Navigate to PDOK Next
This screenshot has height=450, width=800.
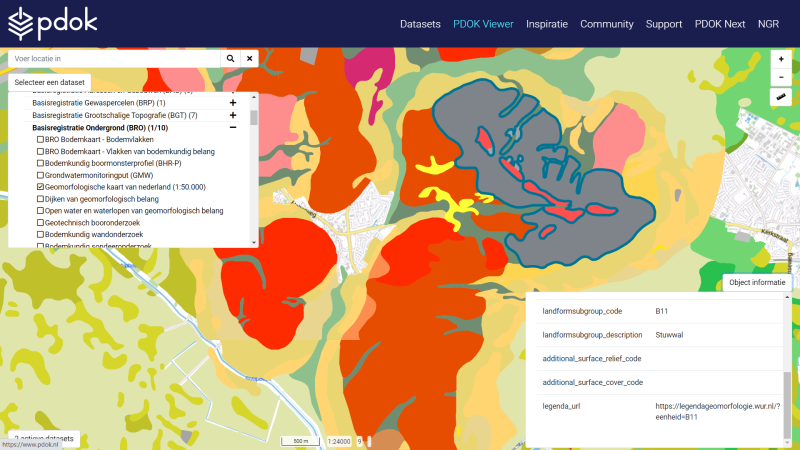click(720, 24)
